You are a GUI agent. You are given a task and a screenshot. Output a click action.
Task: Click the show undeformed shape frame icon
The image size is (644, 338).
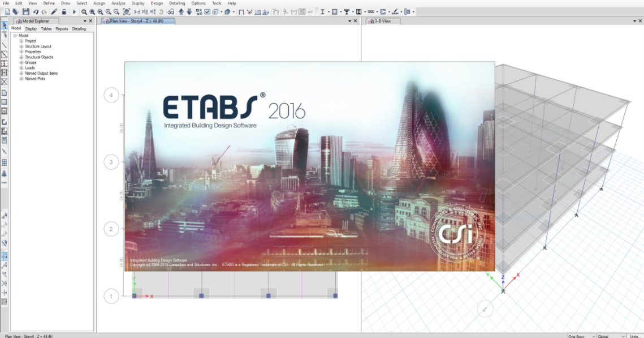[x=241, y=12]
